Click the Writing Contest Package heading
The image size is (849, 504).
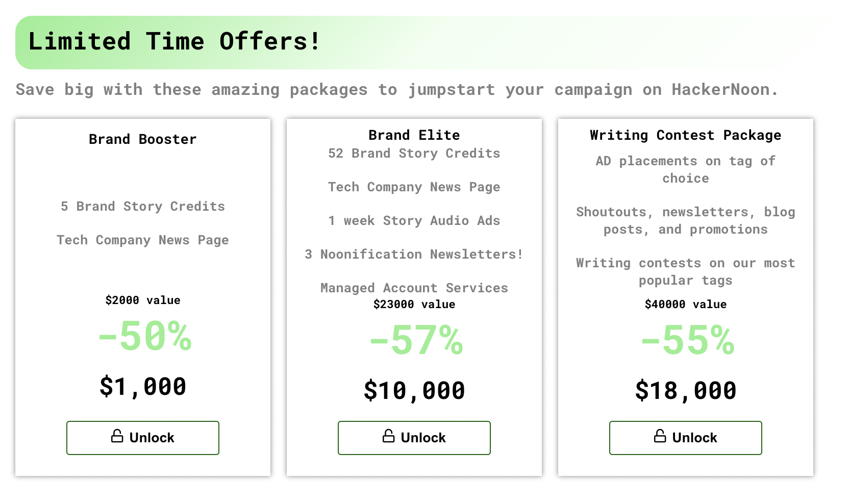pyautogui.click(x=686, y=135)
